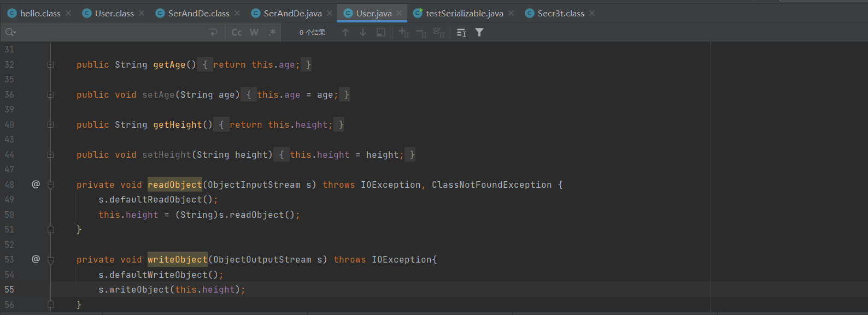Viewport: 868px width, 315px height.
Task: Go to previous occurrence up arrow
Action: coord(345,33)
